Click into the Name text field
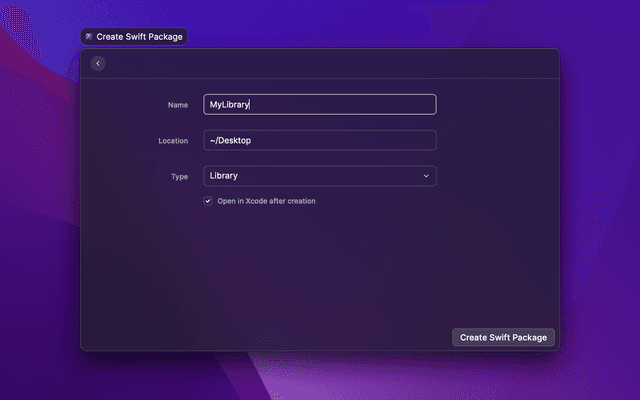Viewport: 640px width, 400px height. point(319,104)
